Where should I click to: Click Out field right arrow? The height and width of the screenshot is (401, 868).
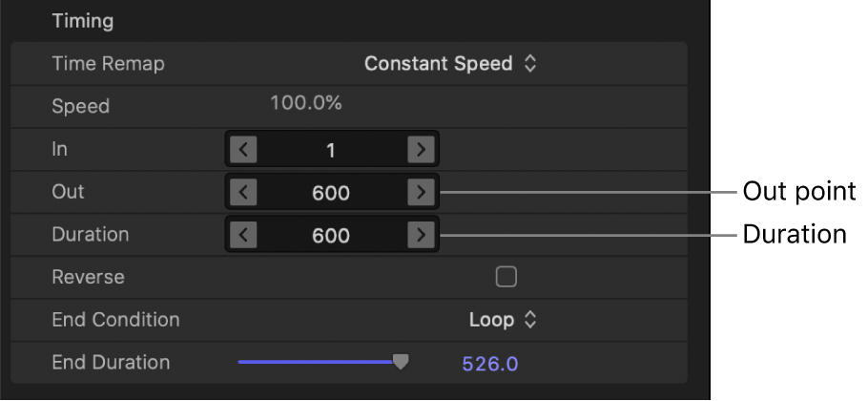click(420, 192)
